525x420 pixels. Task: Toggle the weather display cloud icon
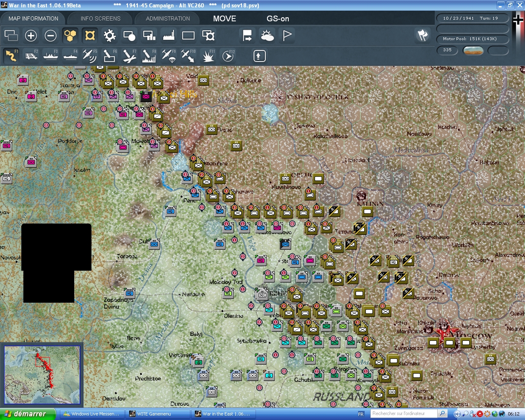click(267, 36)
